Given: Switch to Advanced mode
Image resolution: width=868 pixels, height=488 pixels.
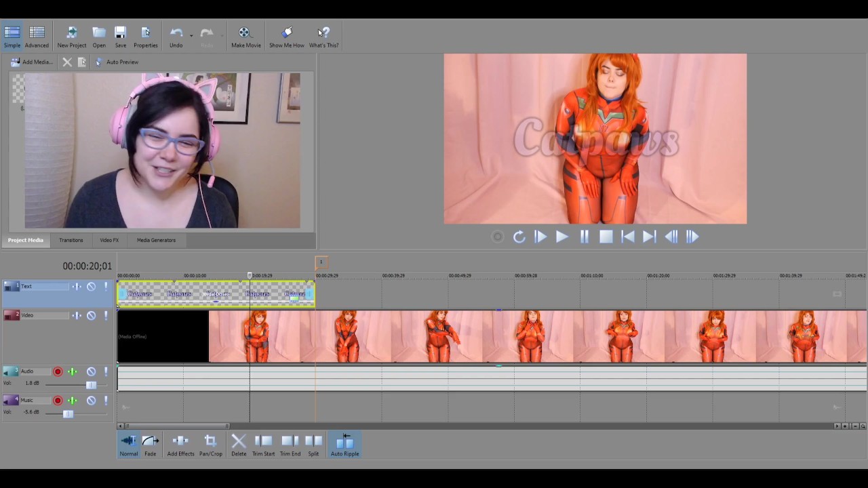Looking at the screenshot, I should tap(37, 37).
